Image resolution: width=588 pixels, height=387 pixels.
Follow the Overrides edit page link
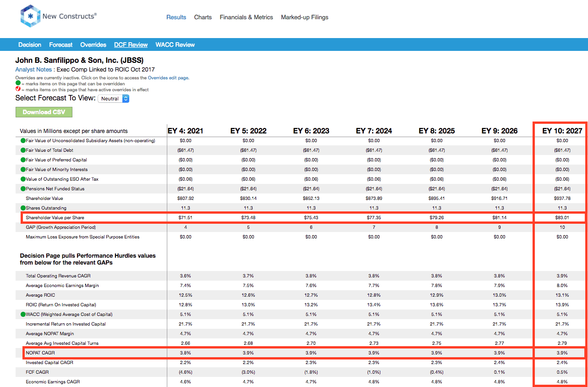pyautogui.click(x=168, y=78)
